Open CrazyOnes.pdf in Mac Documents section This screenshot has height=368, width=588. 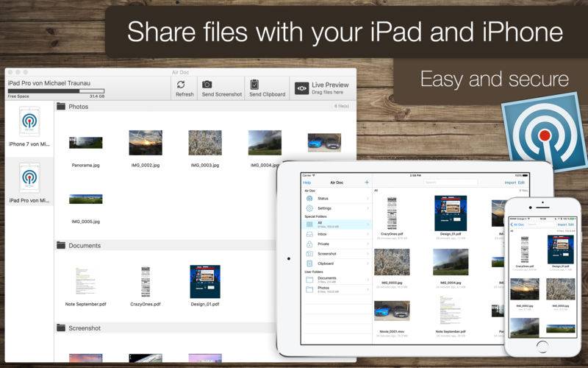click(146, 282)
